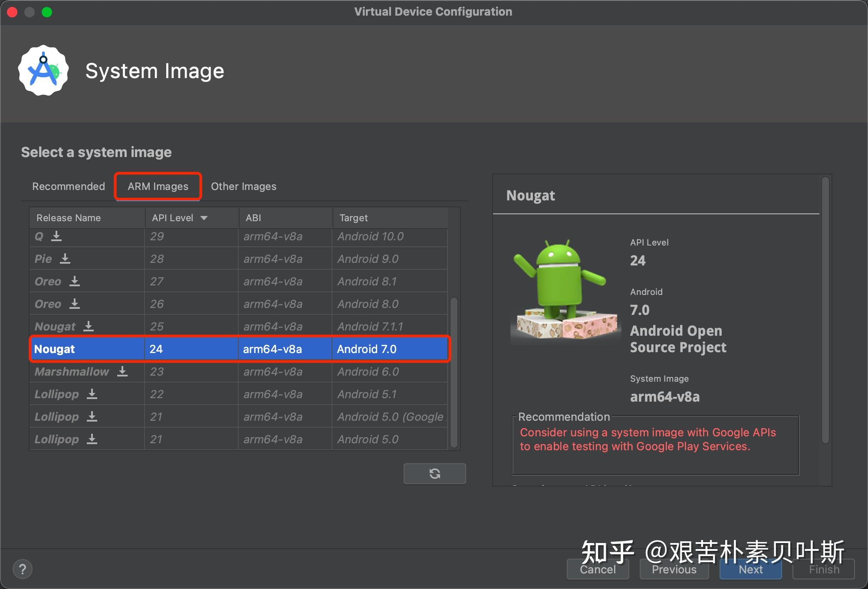868x589 pixels.
Task: Select the Nougat API 24 row
Action: tap(239, 349)
